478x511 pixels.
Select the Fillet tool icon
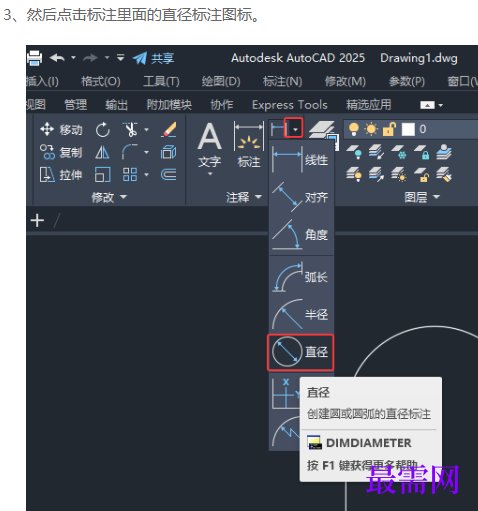(130, 152)
